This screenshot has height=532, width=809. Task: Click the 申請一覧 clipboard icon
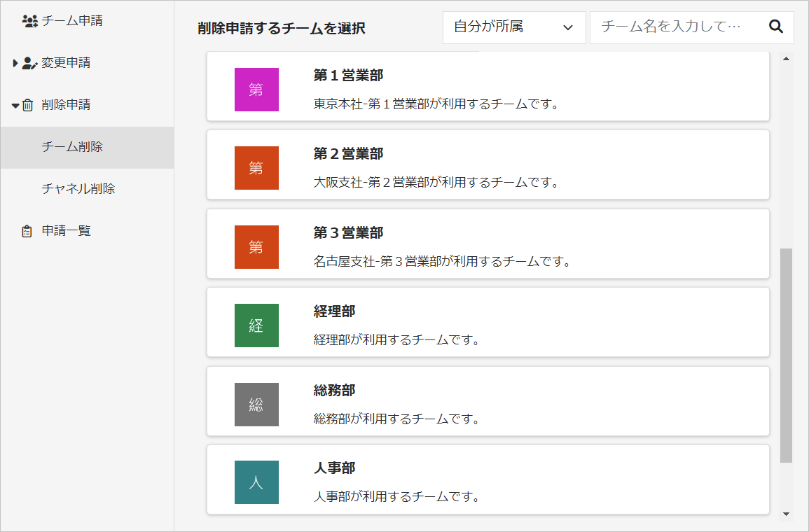coord(28,230)
